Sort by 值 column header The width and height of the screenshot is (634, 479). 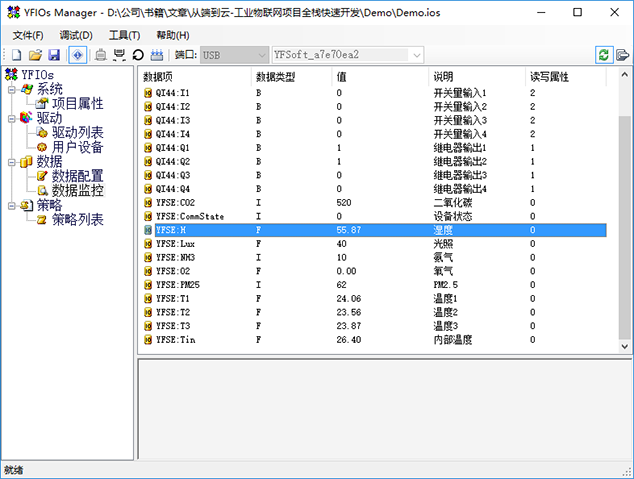click(380, 77)
